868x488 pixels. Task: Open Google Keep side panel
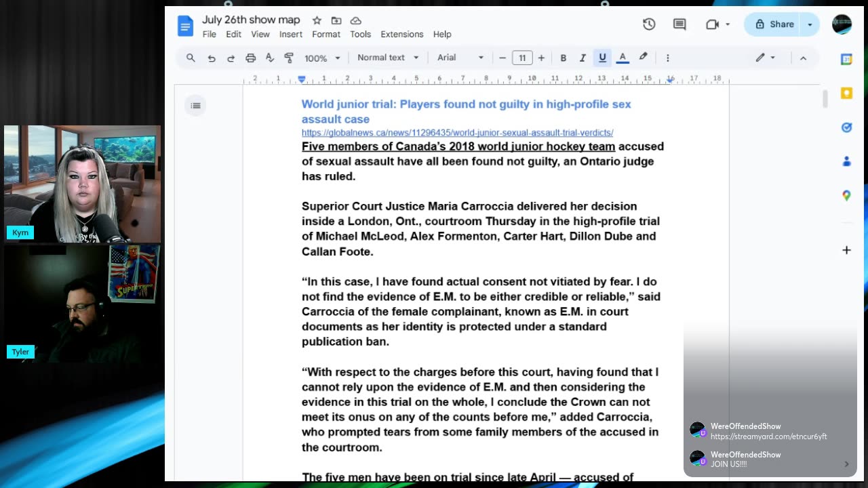(846, 93)
